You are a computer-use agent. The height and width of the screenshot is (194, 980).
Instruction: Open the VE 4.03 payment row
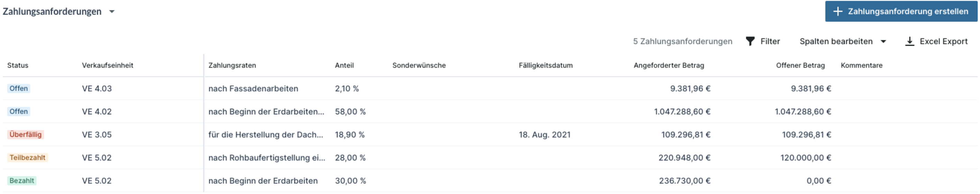click(96, 88)
